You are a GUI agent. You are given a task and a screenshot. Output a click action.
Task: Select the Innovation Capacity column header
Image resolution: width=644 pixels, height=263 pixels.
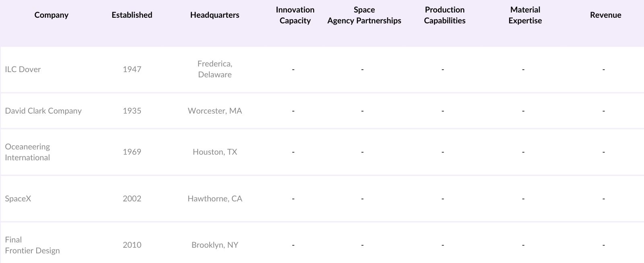[x=295, y=15]
